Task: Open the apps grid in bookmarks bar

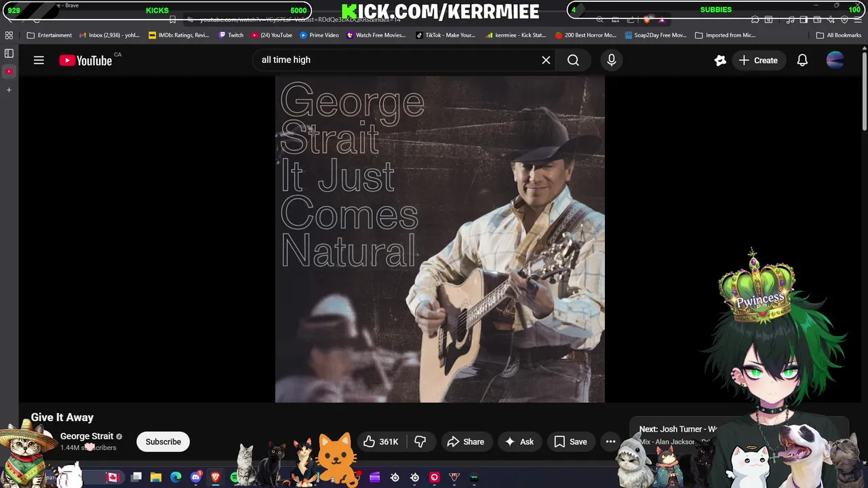Action: 9,35
